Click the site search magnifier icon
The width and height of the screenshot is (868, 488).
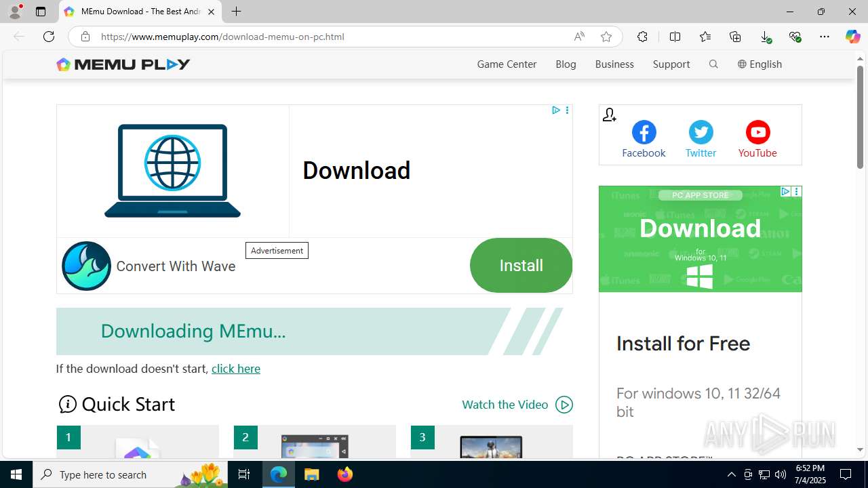713,64
